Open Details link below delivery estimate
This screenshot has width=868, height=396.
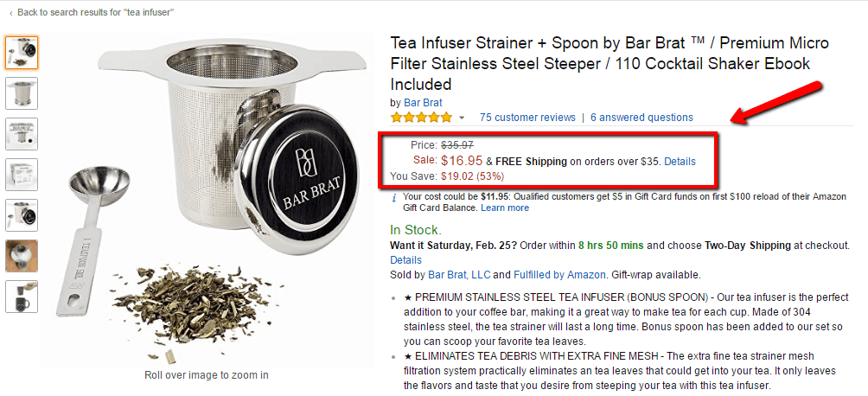(405, 259)
